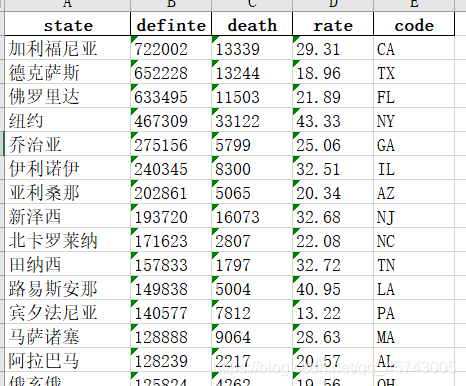Viewport: 466px width, 386px height.
Task: Click cell with value 8300
Action: pos(252,168)
